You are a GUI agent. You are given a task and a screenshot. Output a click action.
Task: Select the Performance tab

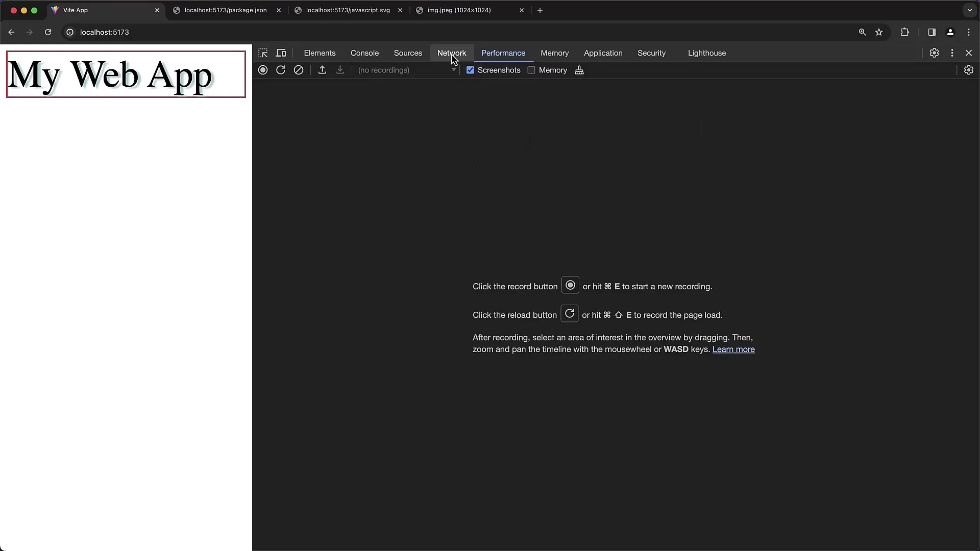(503, 53)
